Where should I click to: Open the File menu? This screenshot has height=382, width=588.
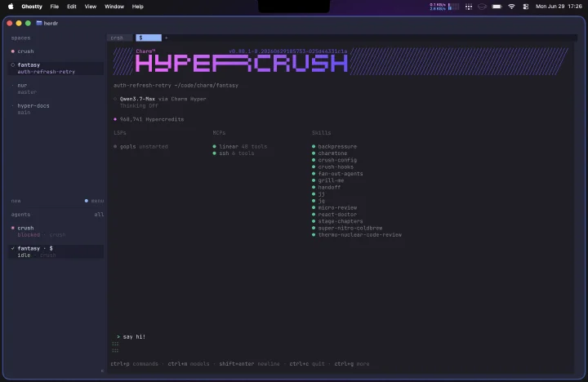point(55,7)
